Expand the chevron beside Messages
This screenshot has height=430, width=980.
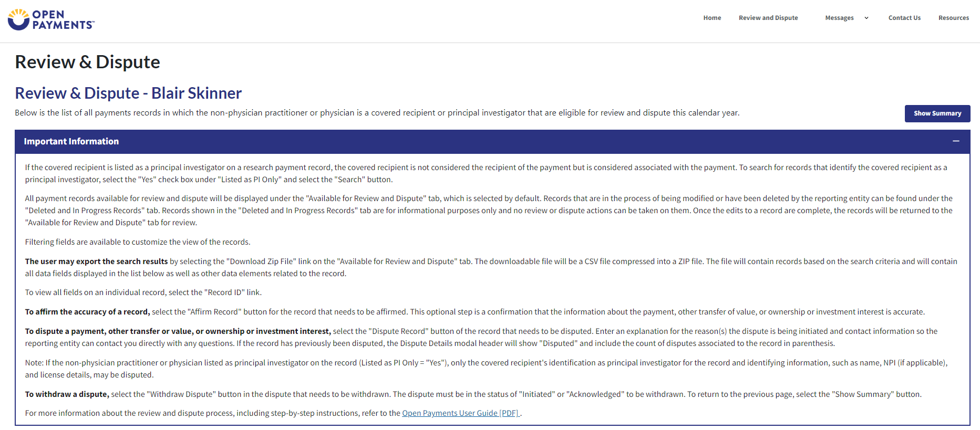866,18
